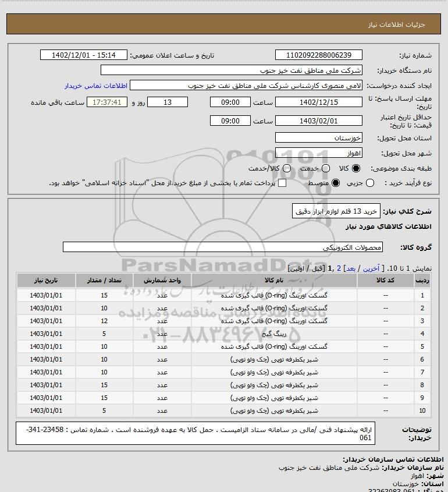Go to the بعد page link
The image size is (448, 492).
coord(350,268)
